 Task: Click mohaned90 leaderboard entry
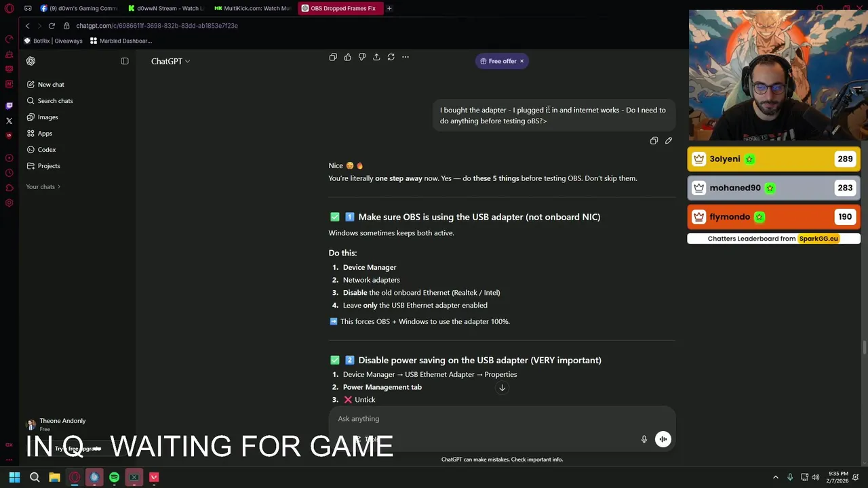774,188
